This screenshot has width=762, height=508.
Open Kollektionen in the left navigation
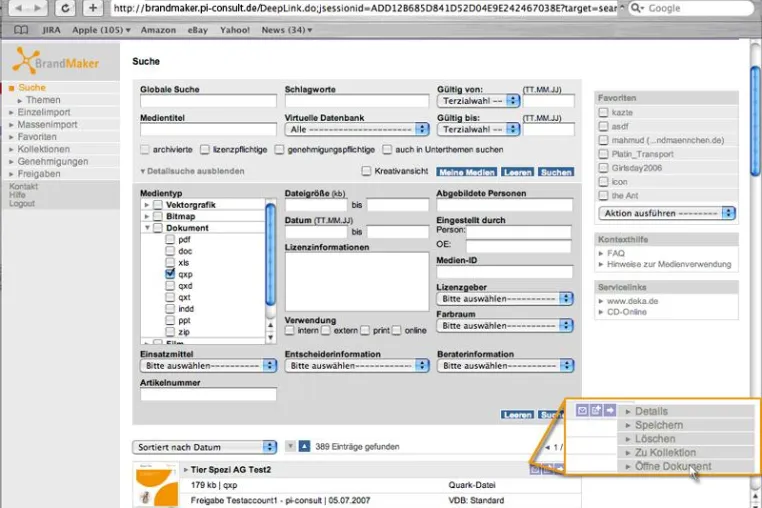tap(44, 149)
